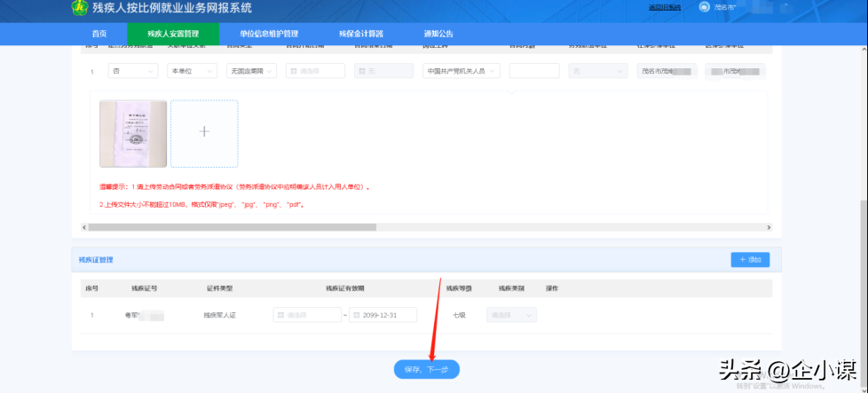This screenshot has width=868, height=393.
Task: Click the system logo emblem in header
Action: pos(80,8)
